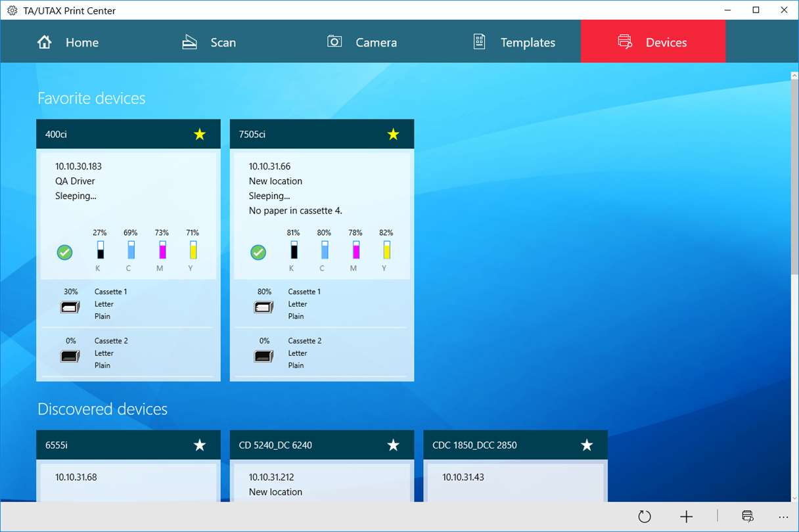Image resolution: width=799 pixels, height=532 pixels.
Task: Click the 'QA Driver' location text
Action: click(x=75, y=181)
